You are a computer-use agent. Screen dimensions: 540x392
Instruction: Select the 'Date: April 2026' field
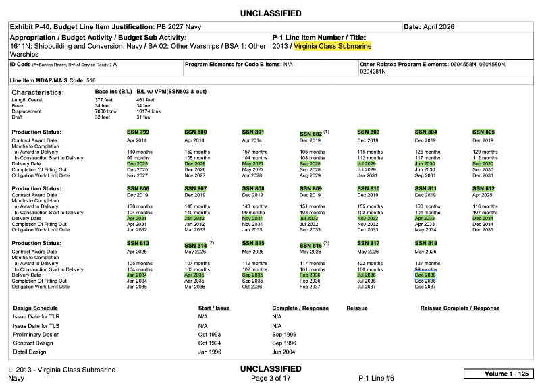click(468, 27)
